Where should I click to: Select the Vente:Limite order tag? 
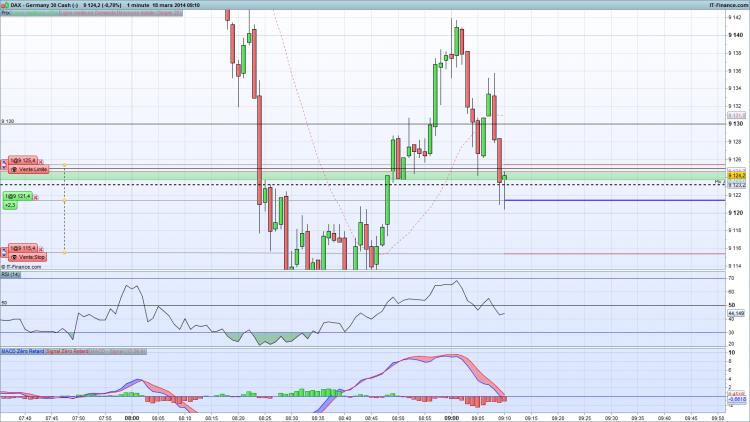[x=29, y=169]
